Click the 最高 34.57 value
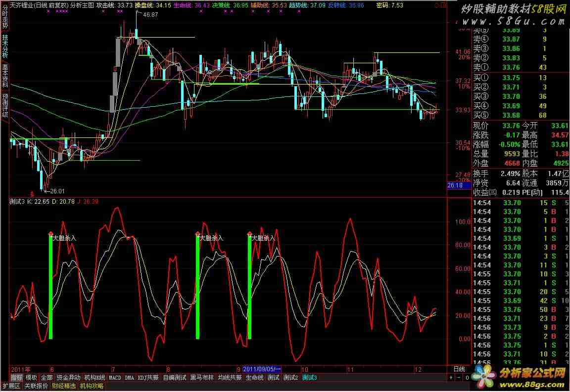Viewport: 570px width, 392px height. 560,135
